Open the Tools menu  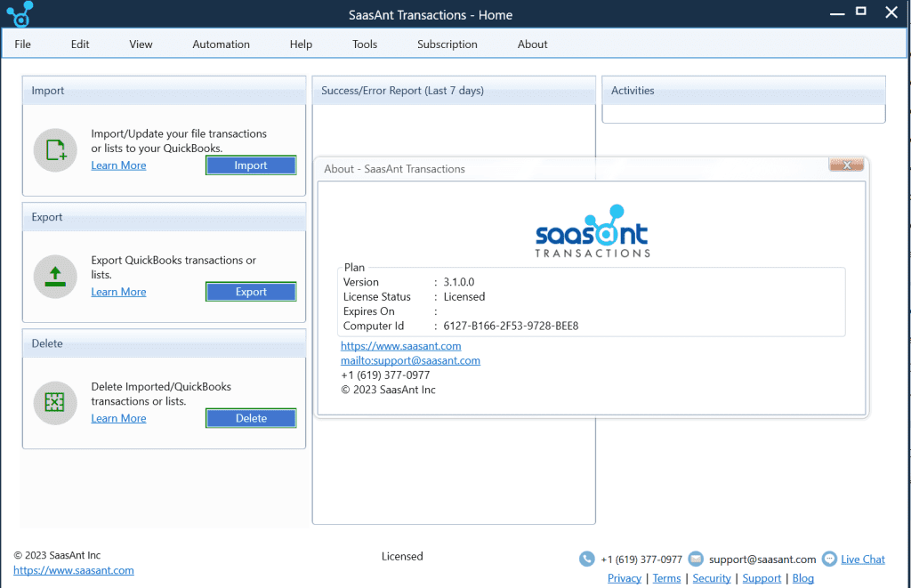tap(364, 43)
